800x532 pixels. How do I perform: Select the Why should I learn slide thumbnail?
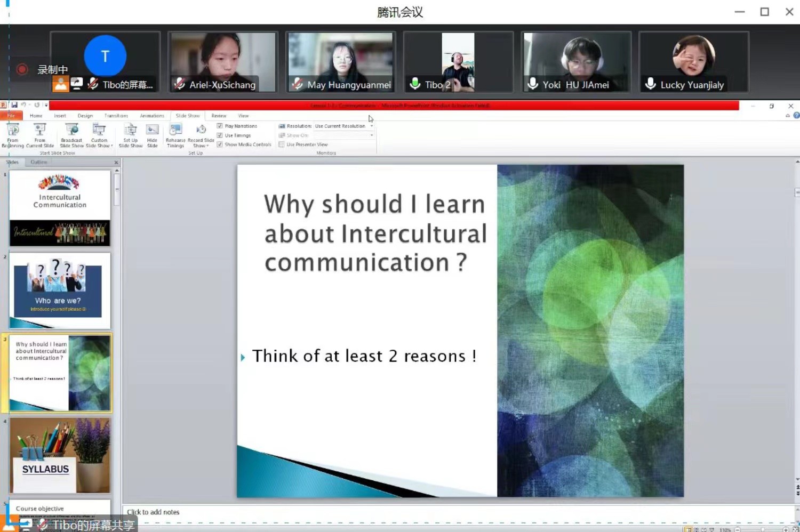[x=60, y=373]
